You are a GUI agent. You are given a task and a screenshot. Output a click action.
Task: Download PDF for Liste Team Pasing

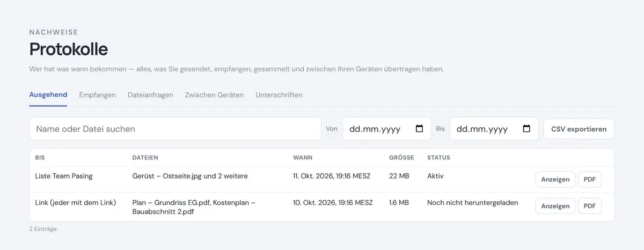click(590, 179)
